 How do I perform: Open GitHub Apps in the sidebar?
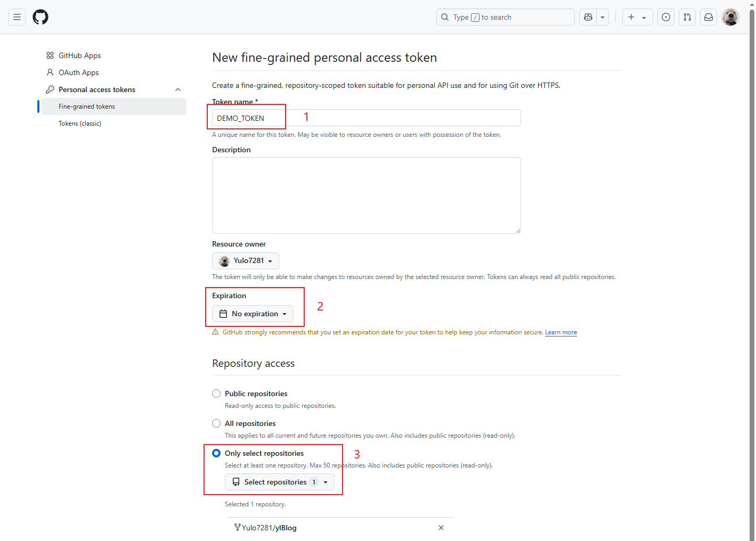(x=79, y=55)
